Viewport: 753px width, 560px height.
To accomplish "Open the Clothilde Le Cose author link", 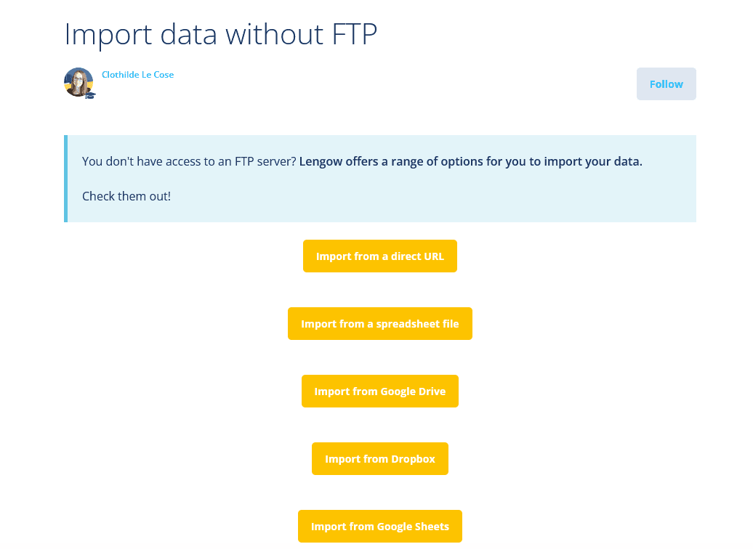I will [x=137, y=75].
